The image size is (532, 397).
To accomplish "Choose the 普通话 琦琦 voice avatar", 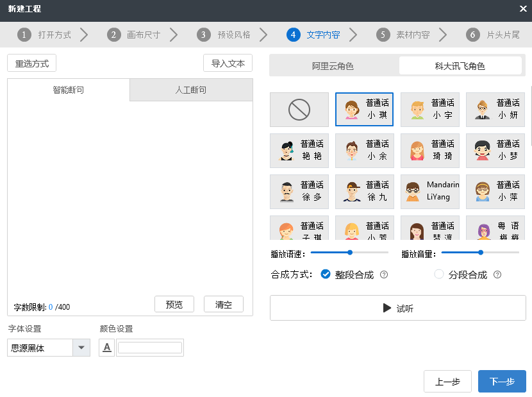I will 430,151.
